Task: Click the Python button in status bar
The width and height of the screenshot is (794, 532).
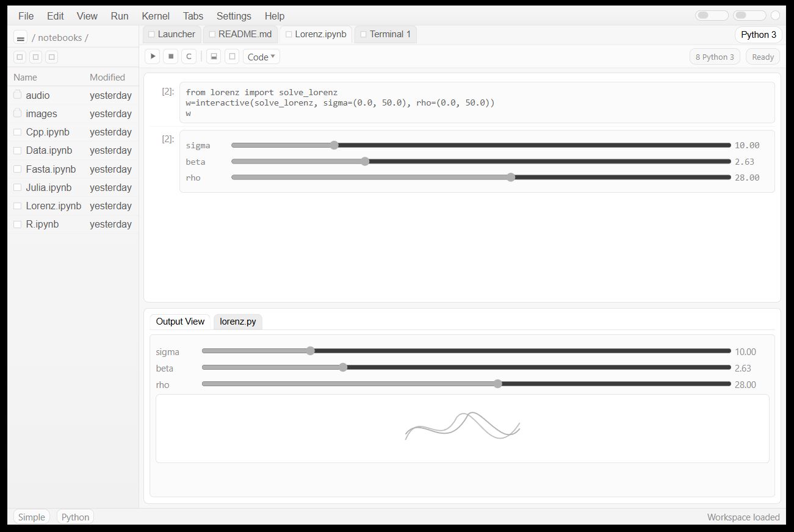Action: pyautogui.click(x=75, y=517)
